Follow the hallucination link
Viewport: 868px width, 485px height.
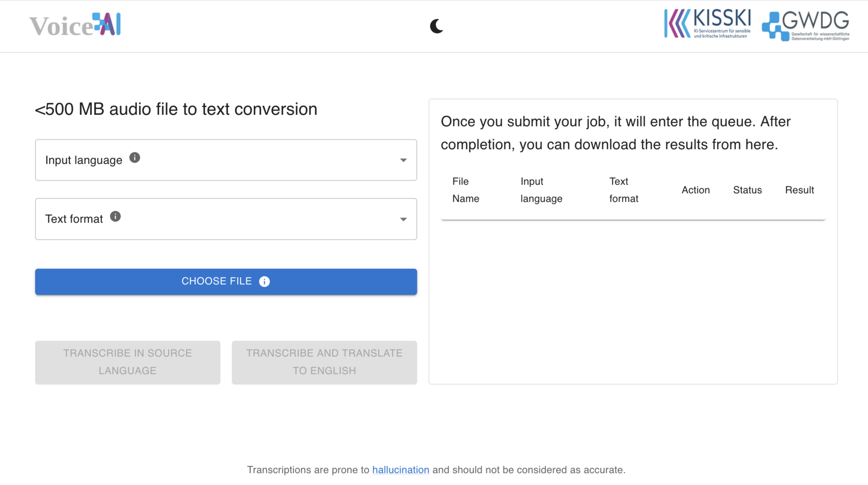click(x=400, y=470)
